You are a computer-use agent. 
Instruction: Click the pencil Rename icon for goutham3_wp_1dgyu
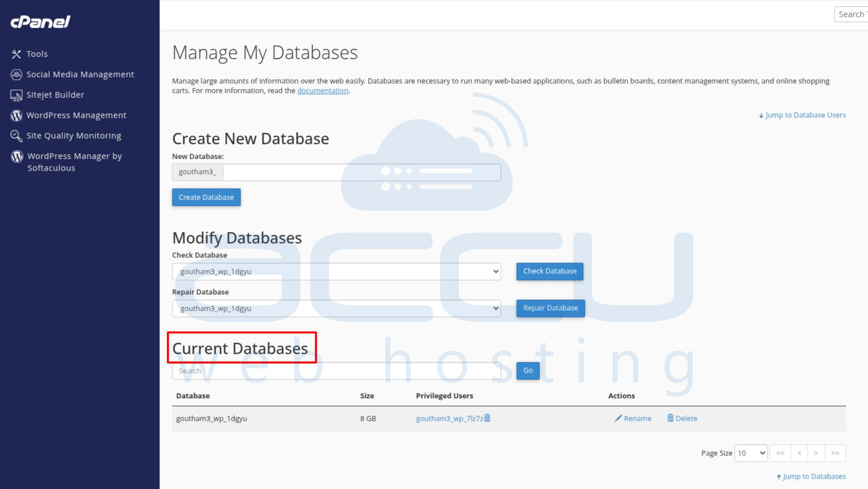pos(618,418)
